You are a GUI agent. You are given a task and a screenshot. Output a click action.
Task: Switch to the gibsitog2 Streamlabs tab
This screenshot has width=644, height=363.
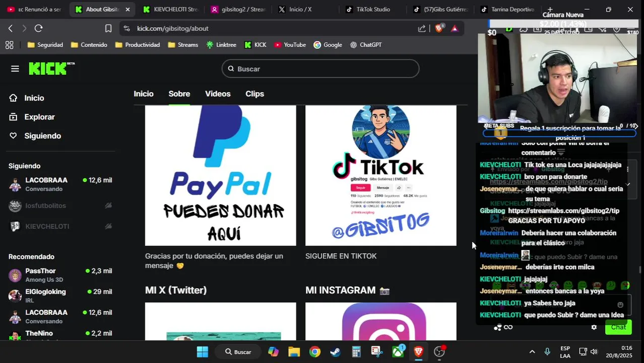tap(239, 9)
